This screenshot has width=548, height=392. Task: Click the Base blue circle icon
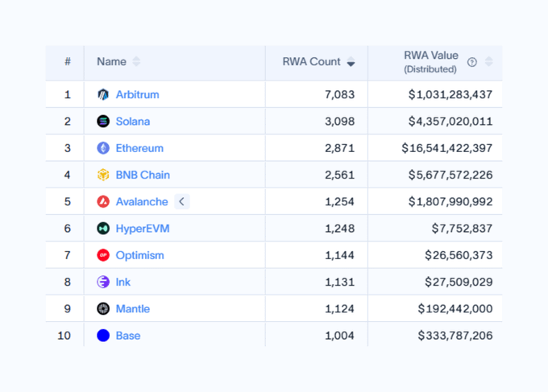tap(103, 336)
